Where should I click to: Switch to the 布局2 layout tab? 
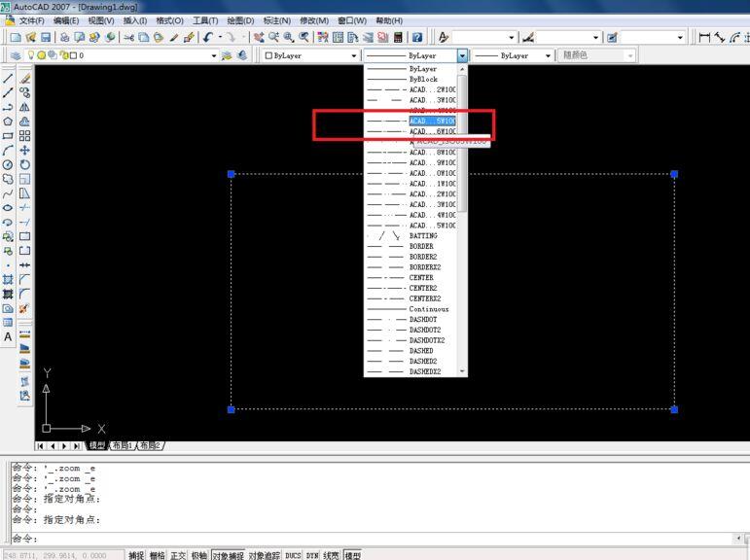click(150, 445)
